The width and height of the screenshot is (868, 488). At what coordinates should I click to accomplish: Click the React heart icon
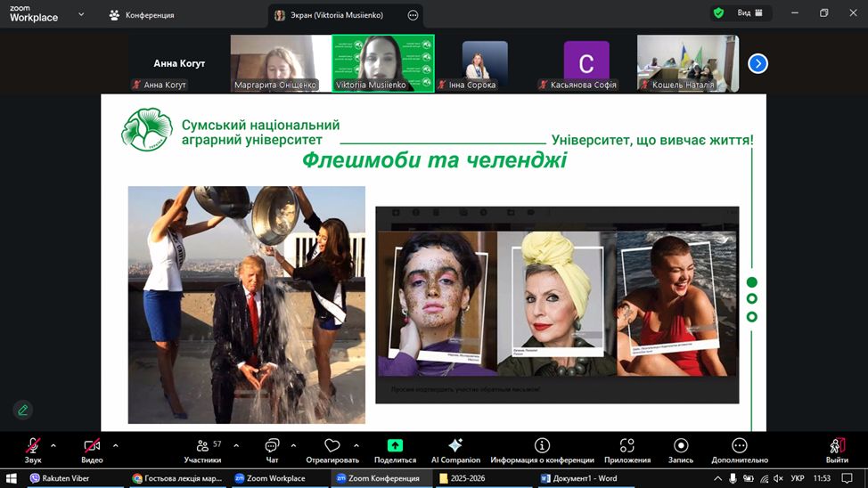pyautogui.click(x=332, y=446)
